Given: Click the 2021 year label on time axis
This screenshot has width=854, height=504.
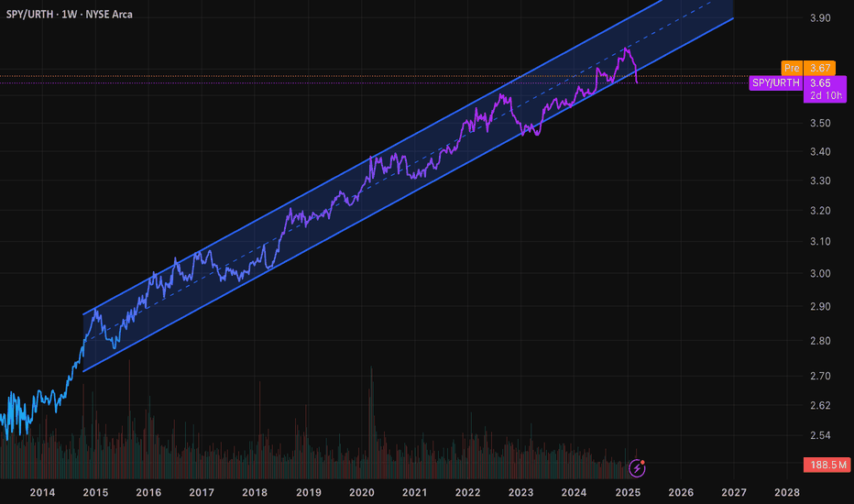Looking at the screenshot, I should [x=414, y=493].
